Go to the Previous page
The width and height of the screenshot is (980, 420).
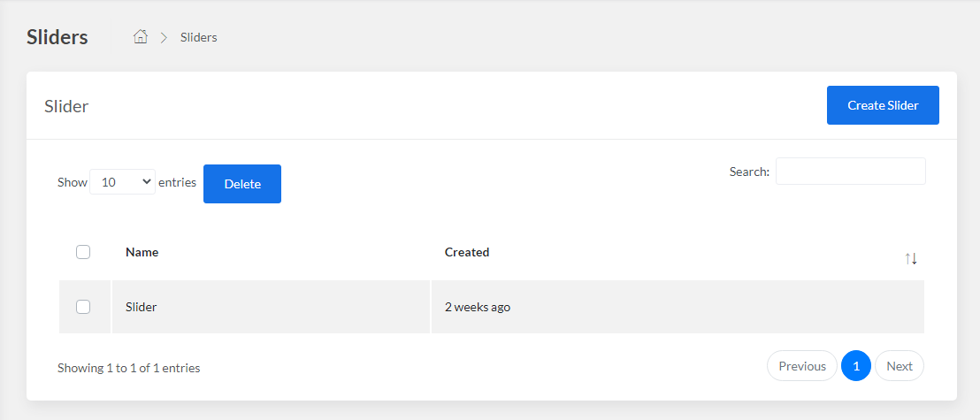pos(802,366)
